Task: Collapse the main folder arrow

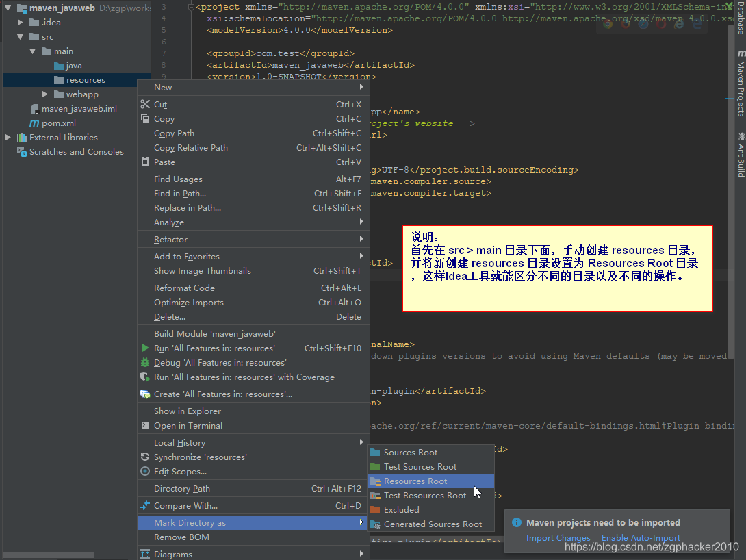Action: coord(33,51)
